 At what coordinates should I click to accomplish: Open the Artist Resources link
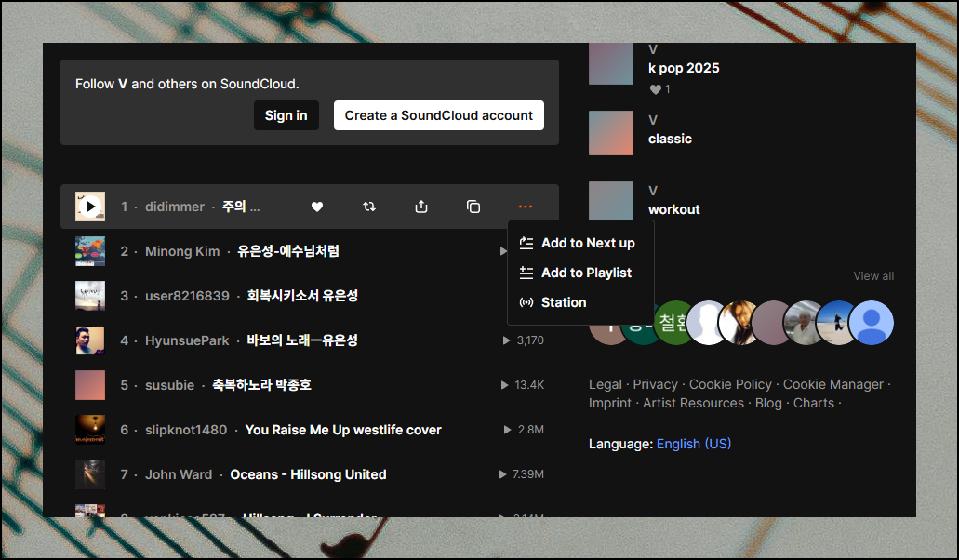pos(693,403)
